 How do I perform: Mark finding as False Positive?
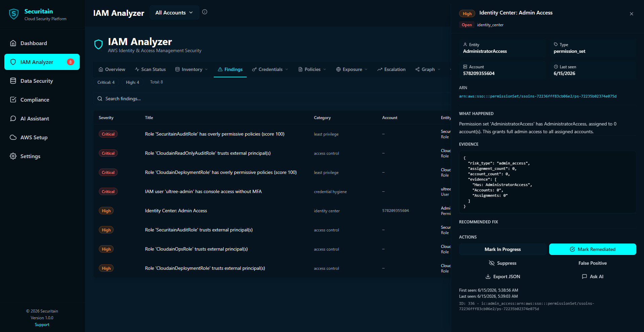(x=593, y=263)
